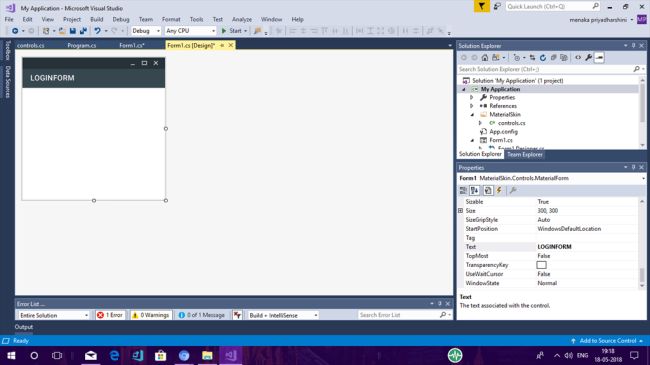Image resolution: width=650 pixels, height=365 pixels.
Task: Expand the controls.cs tree node
Action: (480, 123)
